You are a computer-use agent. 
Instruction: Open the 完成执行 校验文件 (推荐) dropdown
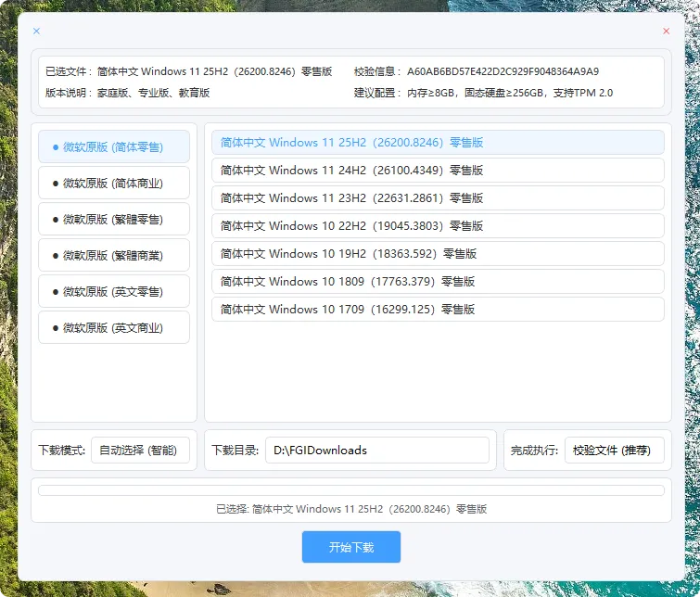615,451
